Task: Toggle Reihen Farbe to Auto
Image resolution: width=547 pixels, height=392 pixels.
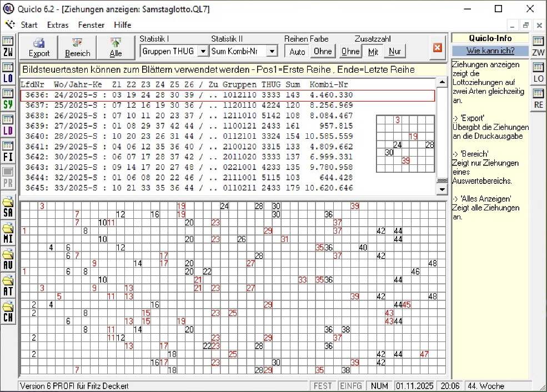Action: point(297,51)
